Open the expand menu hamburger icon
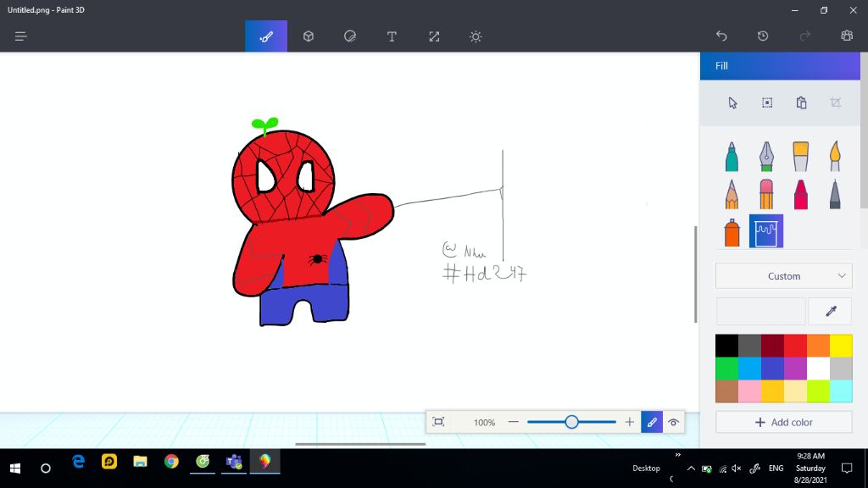The width and height of the screenshot is (868, 488). tap(21, 36)
